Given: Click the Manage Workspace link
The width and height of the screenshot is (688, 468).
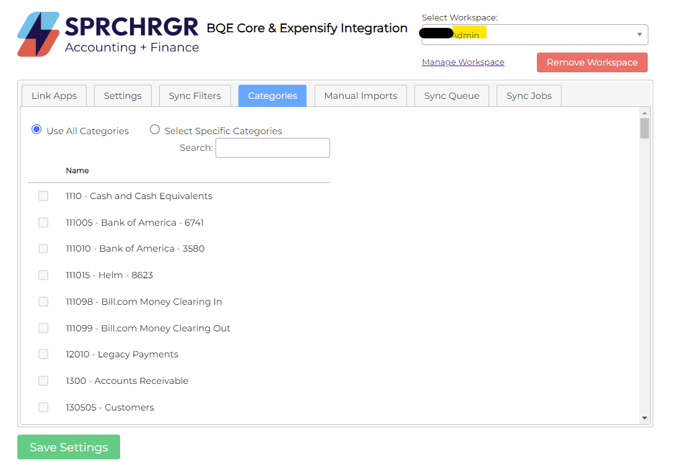Looking at the screenshot, I should pyautogui.click(x=463, y=62).
